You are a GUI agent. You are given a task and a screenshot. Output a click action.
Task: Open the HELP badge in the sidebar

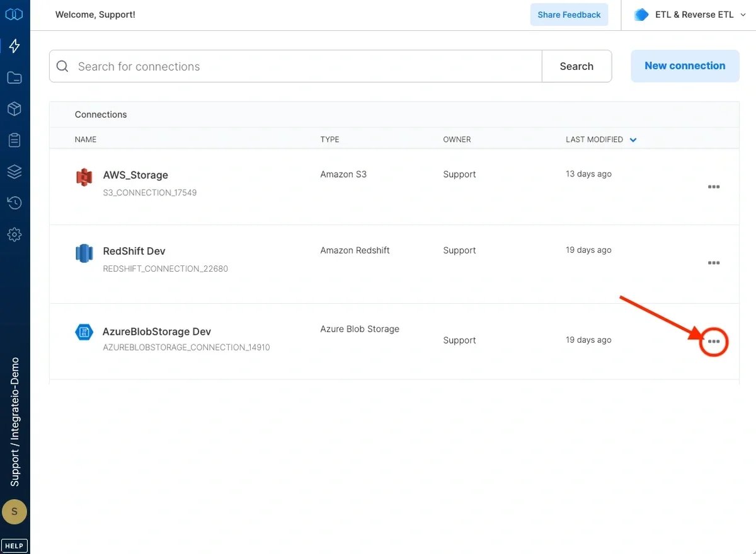pyautogui.click(x=14, y=546)
